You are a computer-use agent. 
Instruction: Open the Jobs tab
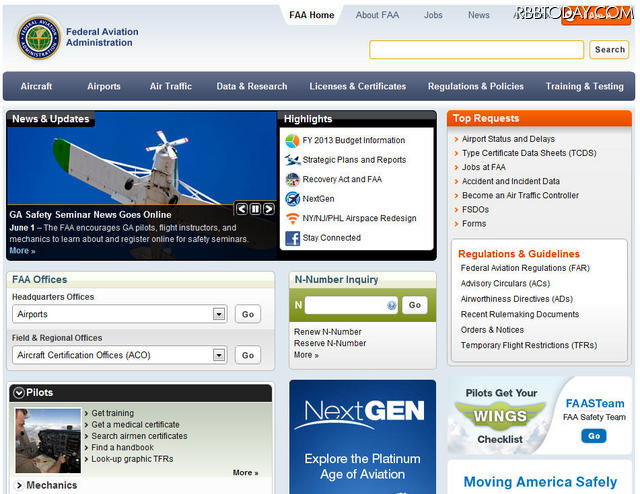click(433, 15)
